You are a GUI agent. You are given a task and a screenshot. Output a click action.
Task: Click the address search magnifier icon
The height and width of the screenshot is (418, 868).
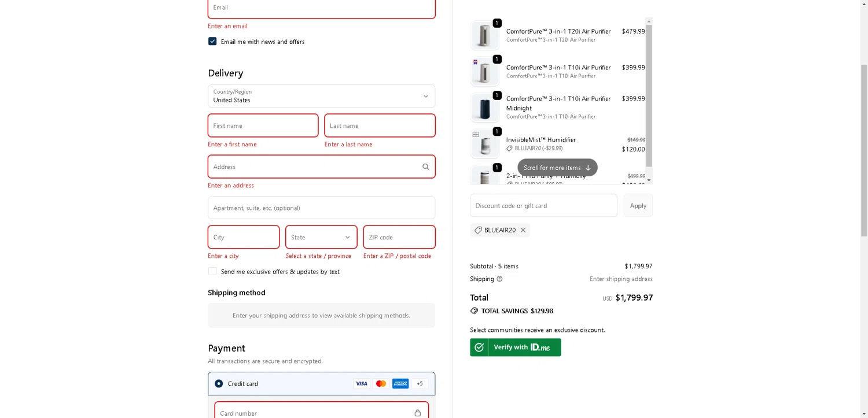(425, 167)
